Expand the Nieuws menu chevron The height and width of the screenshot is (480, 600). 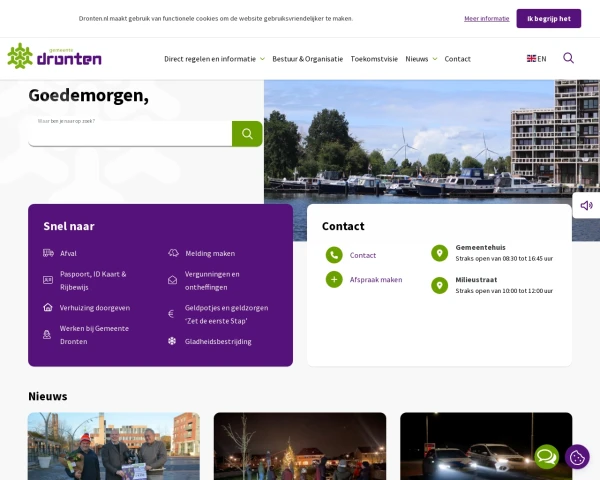[435, 59]
